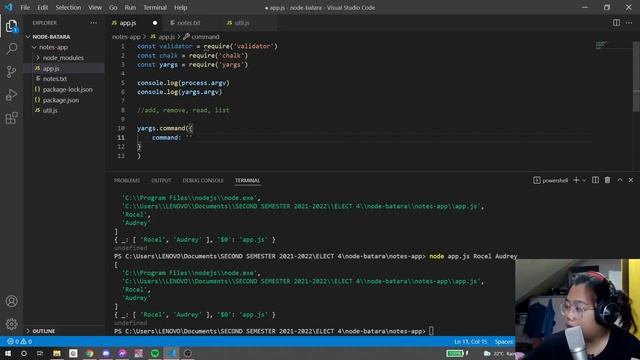Open the Help menu
640x360 pixels.
(x=180, y=7)
